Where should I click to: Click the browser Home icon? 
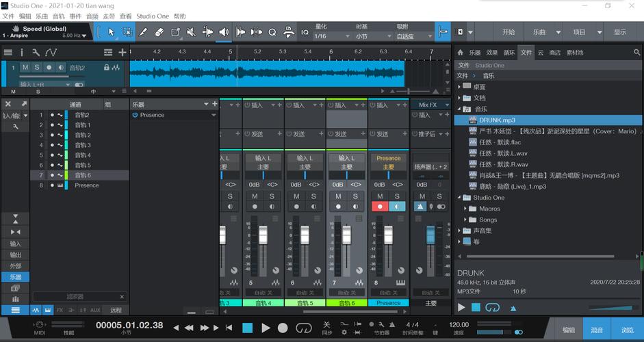click(461, 52)
